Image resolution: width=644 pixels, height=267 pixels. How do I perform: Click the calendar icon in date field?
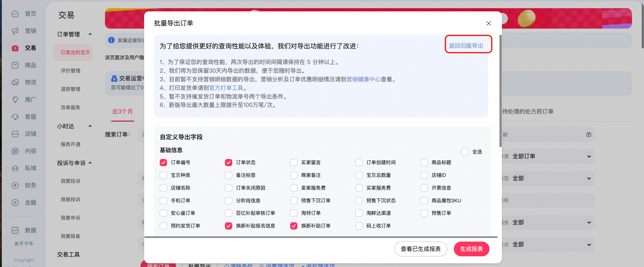(589, 135)
